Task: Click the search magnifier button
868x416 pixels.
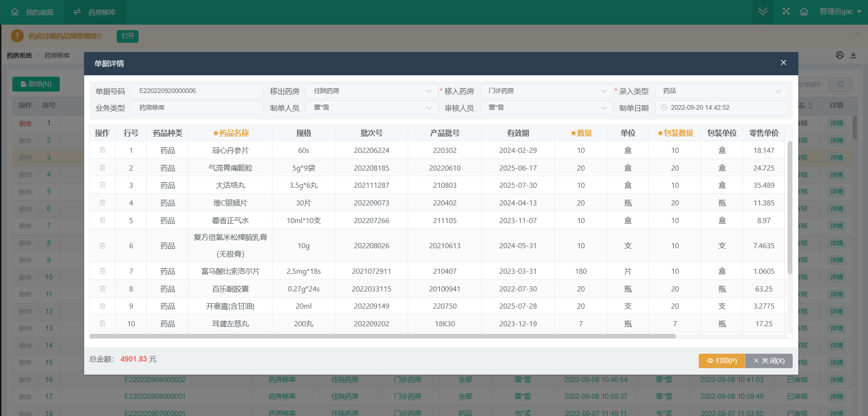Action: point(841,85)
